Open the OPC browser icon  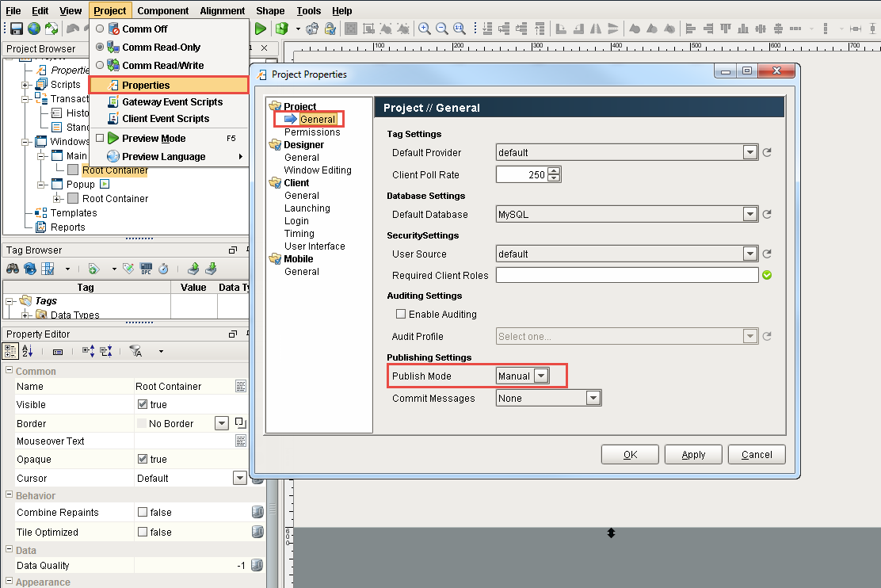146,269
